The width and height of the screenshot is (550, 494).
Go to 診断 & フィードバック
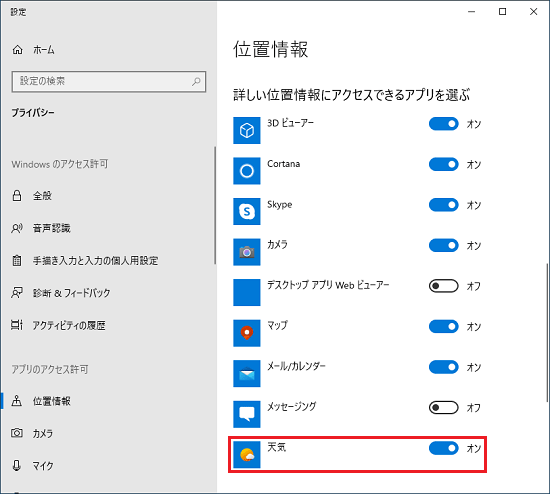tap(72, 293)
